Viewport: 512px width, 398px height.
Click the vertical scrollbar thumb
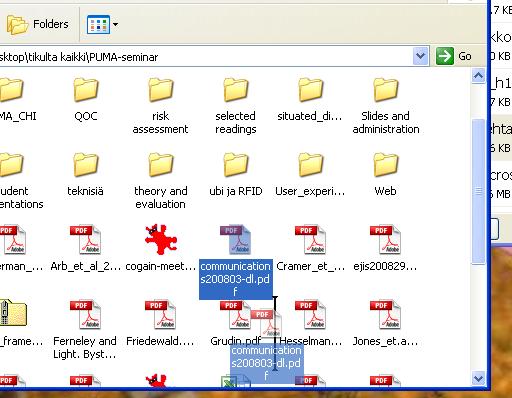point(478,191)
